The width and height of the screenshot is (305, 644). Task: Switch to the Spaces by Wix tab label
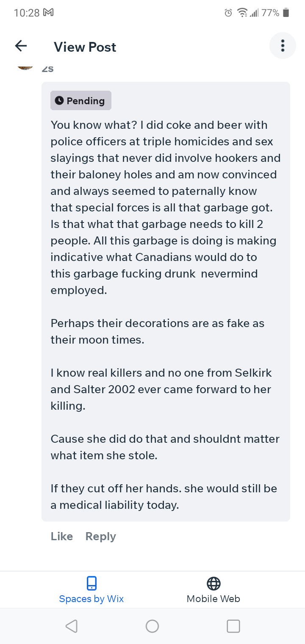(91, 599)
